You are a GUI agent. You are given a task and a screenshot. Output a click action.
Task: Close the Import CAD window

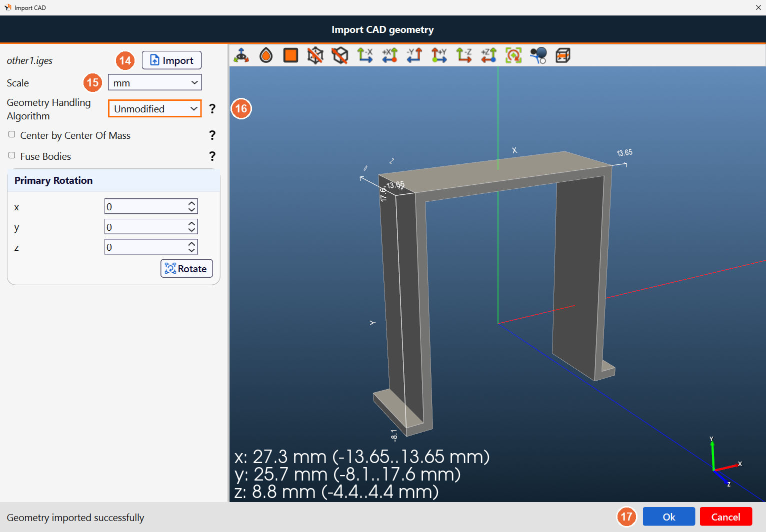click(758, 7)
